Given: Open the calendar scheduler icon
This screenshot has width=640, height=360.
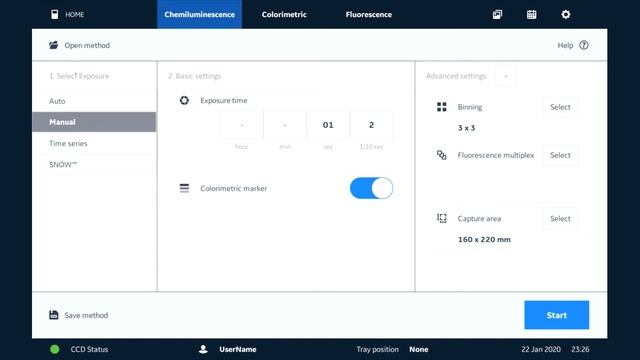Looking at the screenshot, I should tap(531, 14).
